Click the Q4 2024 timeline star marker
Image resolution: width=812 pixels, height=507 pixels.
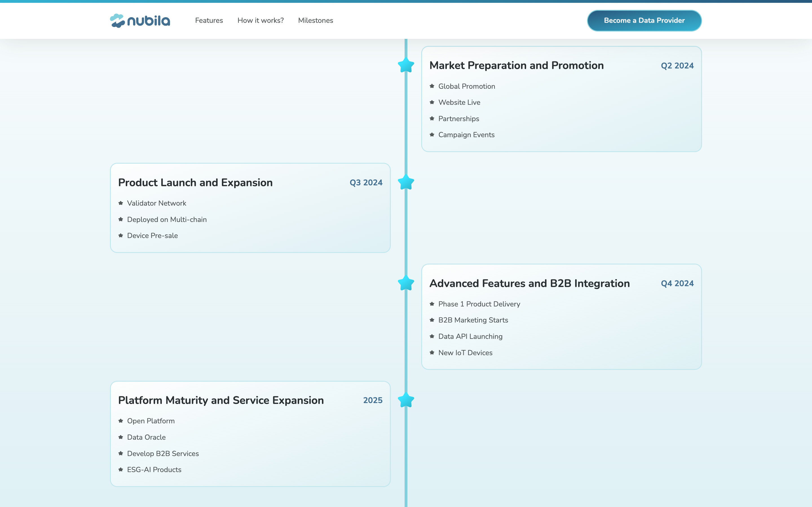[406, 283]
